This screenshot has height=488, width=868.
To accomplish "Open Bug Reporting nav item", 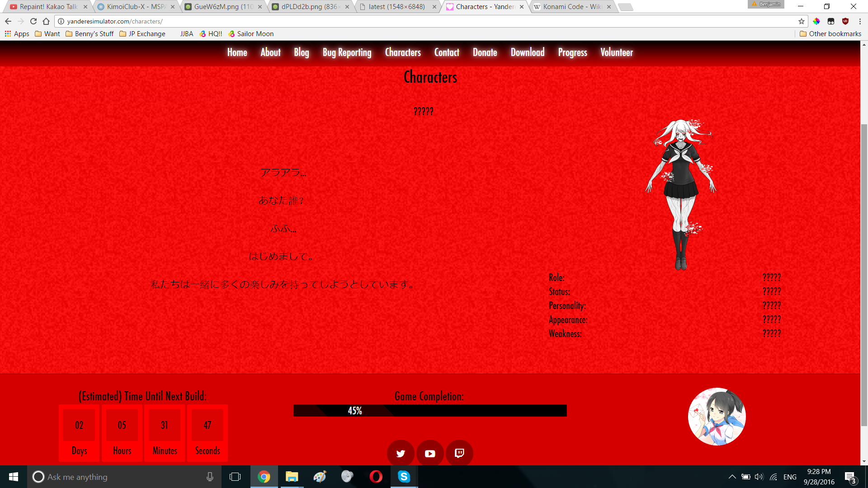I will pos(347,52).
